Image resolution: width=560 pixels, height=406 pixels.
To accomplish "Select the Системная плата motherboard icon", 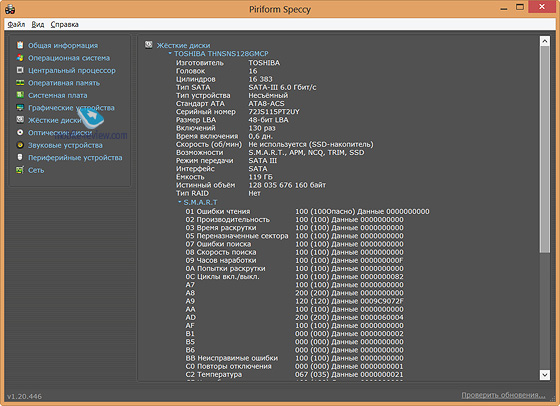I will point(20,95).
